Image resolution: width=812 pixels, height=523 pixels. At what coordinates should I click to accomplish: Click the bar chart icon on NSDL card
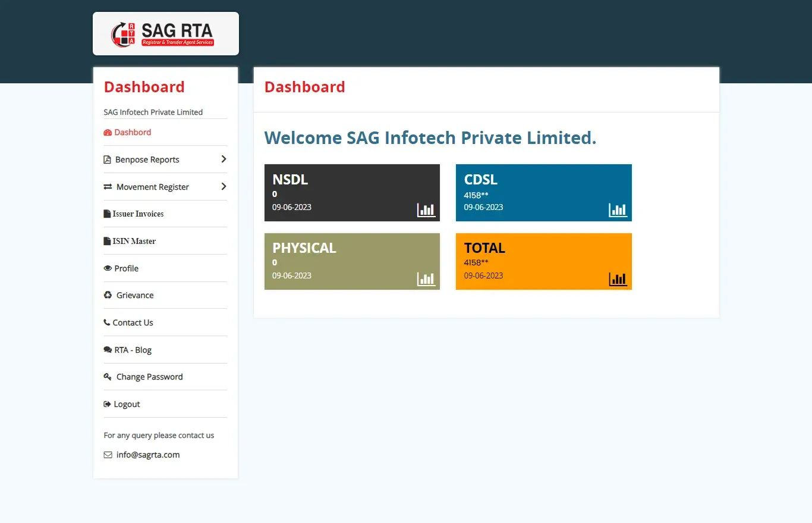click(426, 209)
